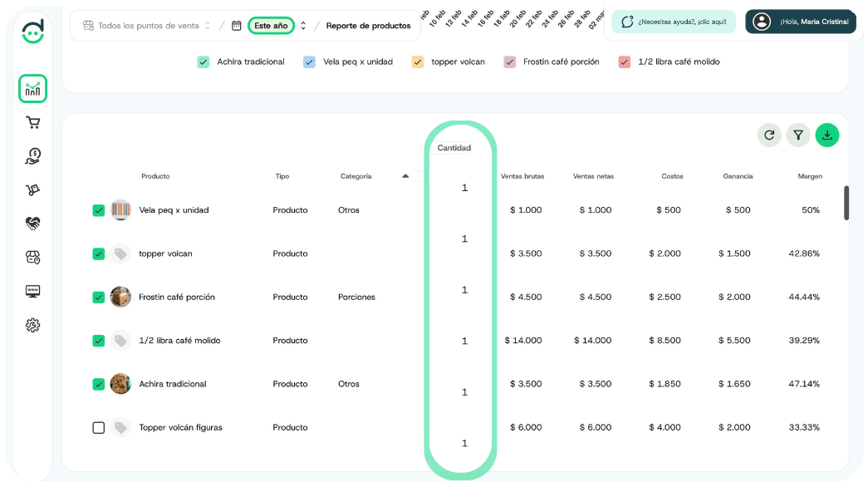The width and height of the screenshot is (868, 487).
Task: Expand the Todos los puntos de venta selector
Action: (x=147, y=26)
